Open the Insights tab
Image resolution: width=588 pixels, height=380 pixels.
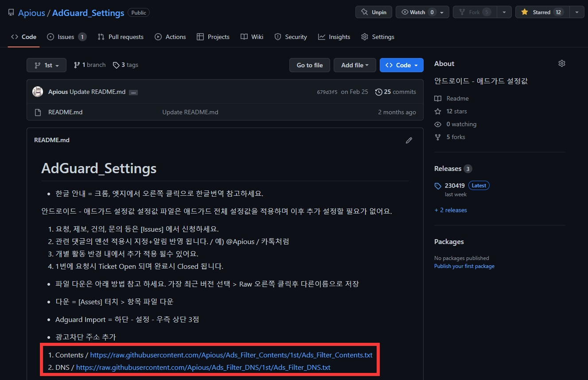click(x=334, y=37)
